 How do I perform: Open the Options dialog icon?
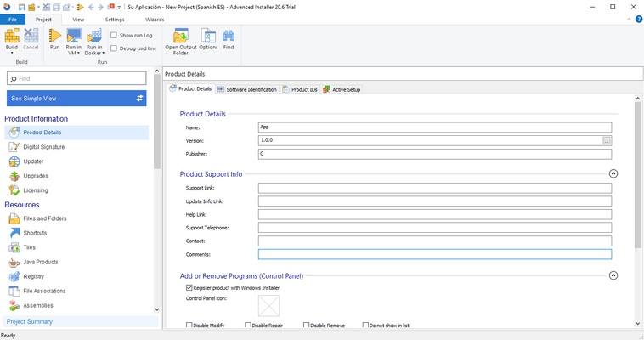pyautogui.click(x=208, y=36)
